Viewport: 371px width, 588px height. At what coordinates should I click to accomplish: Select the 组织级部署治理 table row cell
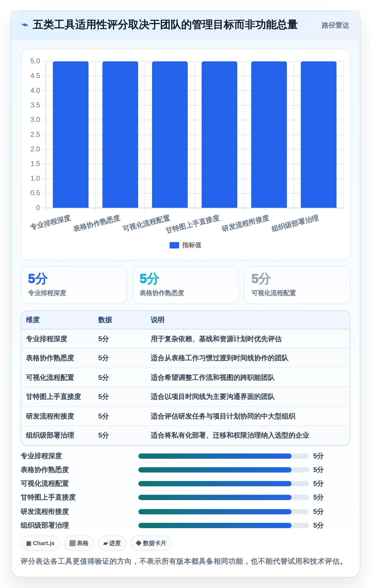50,435
